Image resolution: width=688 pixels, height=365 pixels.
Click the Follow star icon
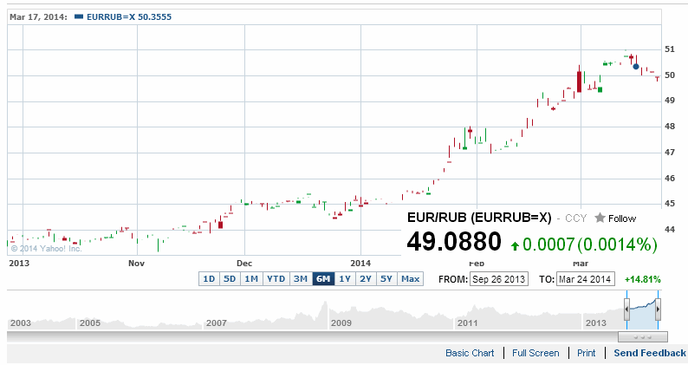tap(600, 218)
